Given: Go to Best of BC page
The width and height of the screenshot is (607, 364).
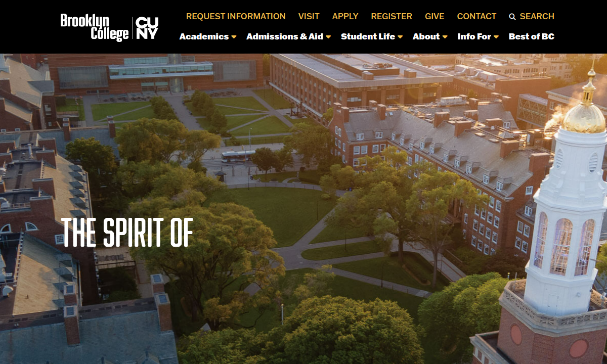Looking at the screenshot, I should [532, 36].
